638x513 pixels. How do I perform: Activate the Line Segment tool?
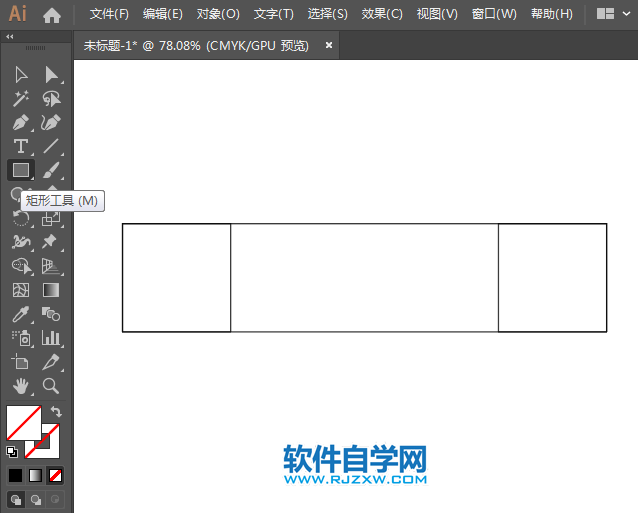pos(51,146)
